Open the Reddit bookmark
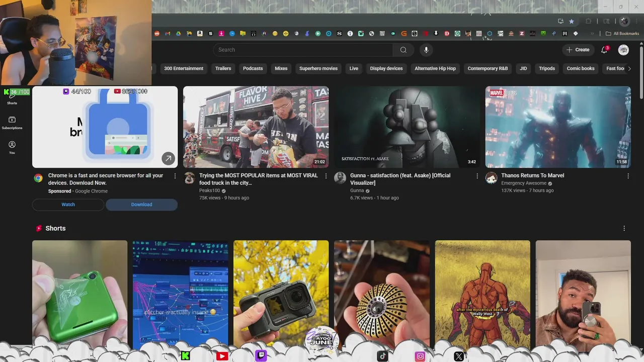 tap(157, 34)
